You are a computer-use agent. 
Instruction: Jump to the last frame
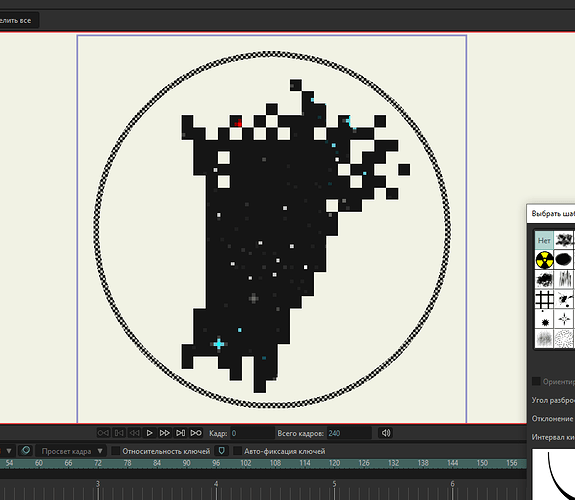[196, 433]
